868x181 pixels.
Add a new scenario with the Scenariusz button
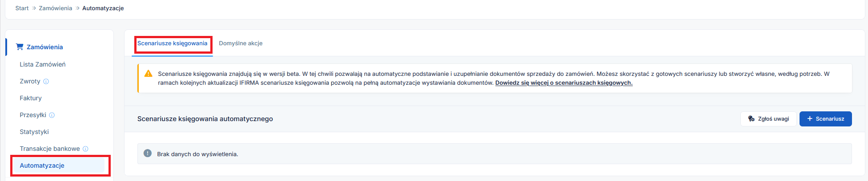[x=825, y=119]
